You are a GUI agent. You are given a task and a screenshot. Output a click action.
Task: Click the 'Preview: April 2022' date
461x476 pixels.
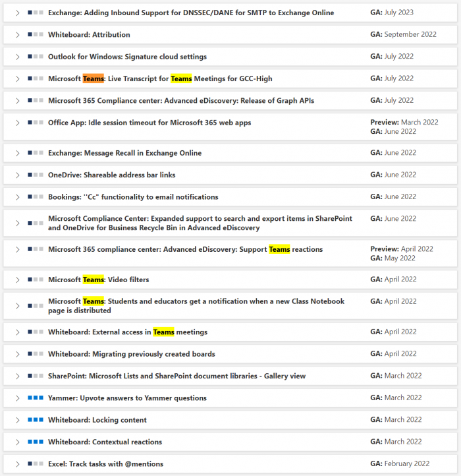402,249
